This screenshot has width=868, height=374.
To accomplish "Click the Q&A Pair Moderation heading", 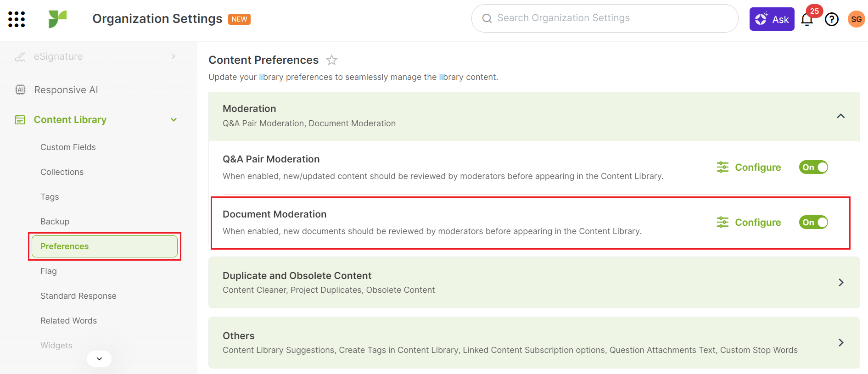I will click(271, 159).
